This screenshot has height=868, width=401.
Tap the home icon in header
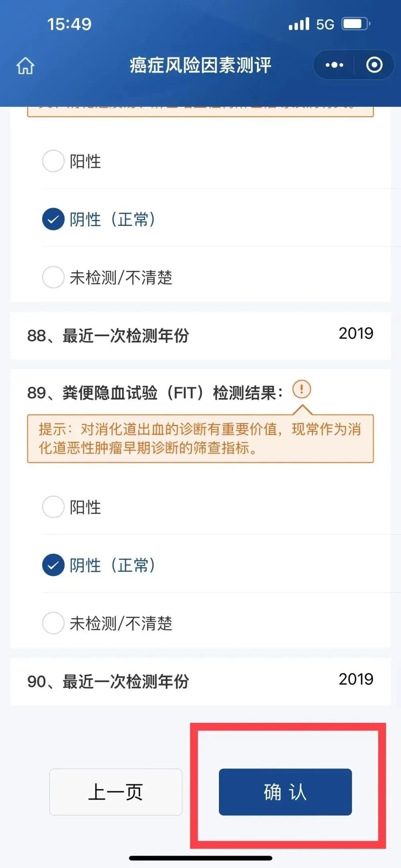[25, 66]
